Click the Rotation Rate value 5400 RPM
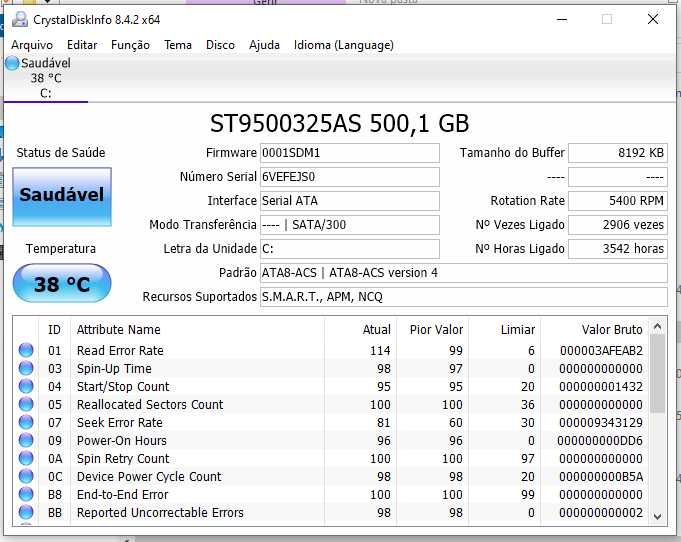Viewport: 681px width, 542px height. (x=618, y=201)
